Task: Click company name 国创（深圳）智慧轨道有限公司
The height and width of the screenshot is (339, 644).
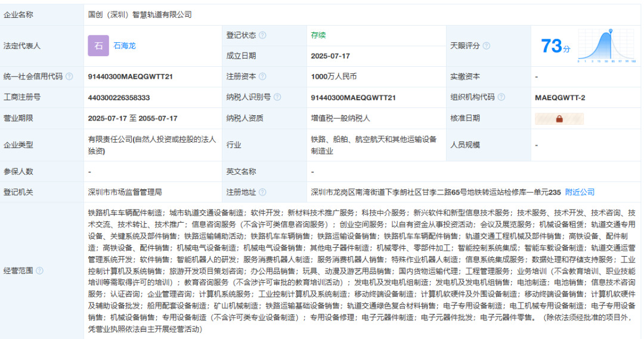Action: pyautogui.click(x=140, y=14)
